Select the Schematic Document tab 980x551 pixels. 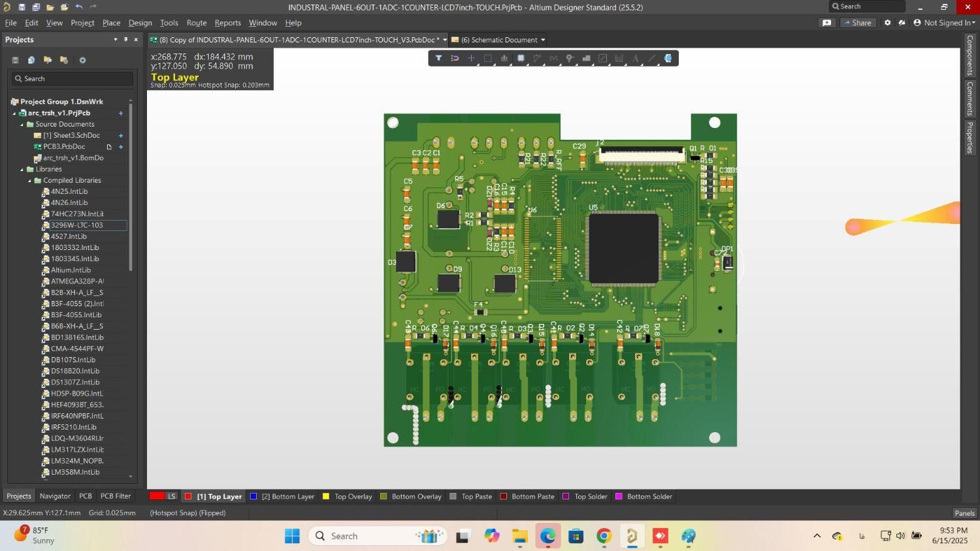498,40
